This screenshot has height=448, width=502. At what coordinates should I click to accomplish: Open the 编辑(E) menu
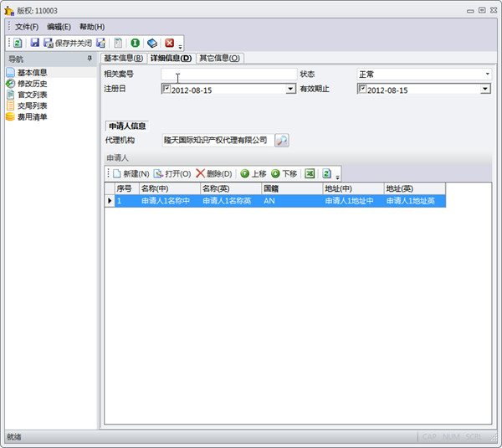(x=59, y=27)
